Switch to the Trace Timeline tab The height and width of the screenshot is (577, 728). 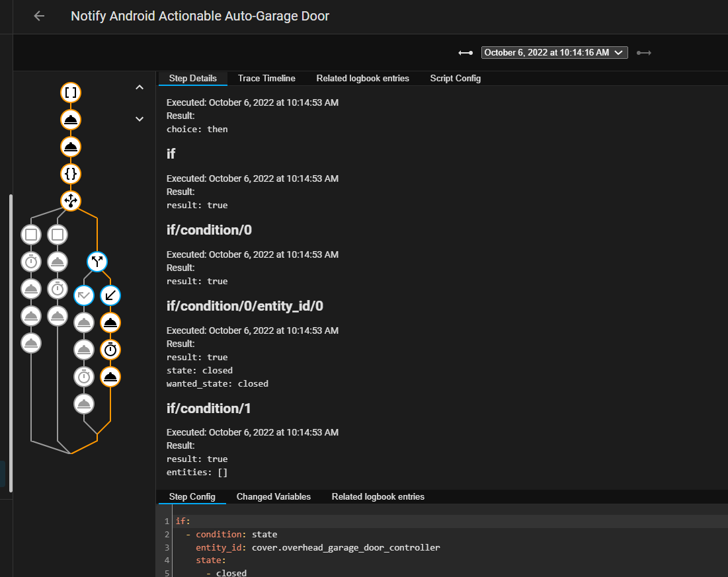point(266,78)
